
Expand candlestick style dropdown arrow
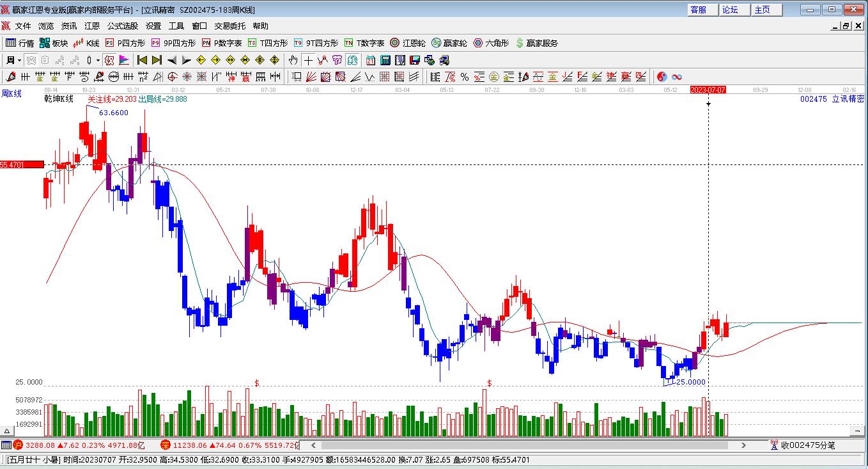(97, 60)
